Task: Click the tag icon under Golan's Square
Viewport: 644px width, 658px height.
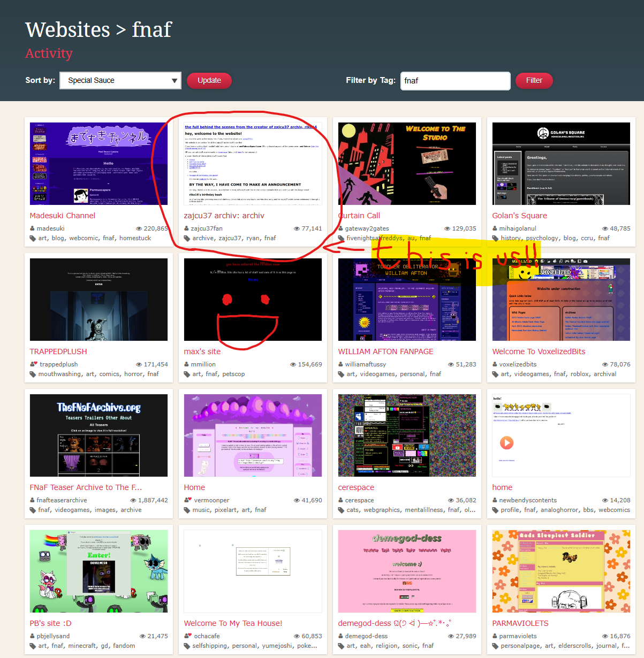Action: coord(495,239)
